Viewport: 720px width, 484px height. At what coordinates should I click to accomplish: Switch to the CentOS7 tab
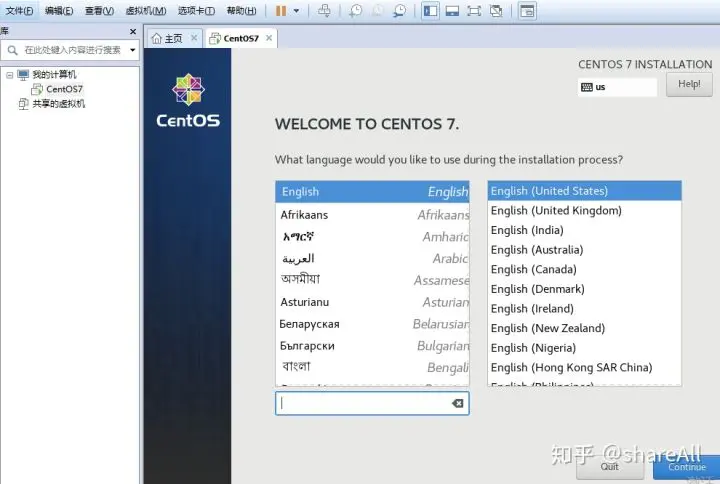[235, 38]
